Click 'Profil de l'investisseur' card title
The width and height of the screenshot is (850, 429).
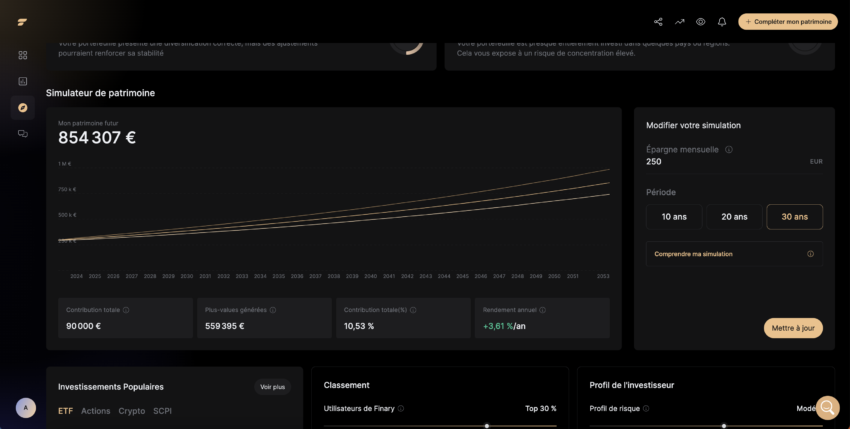click(632, 385)
